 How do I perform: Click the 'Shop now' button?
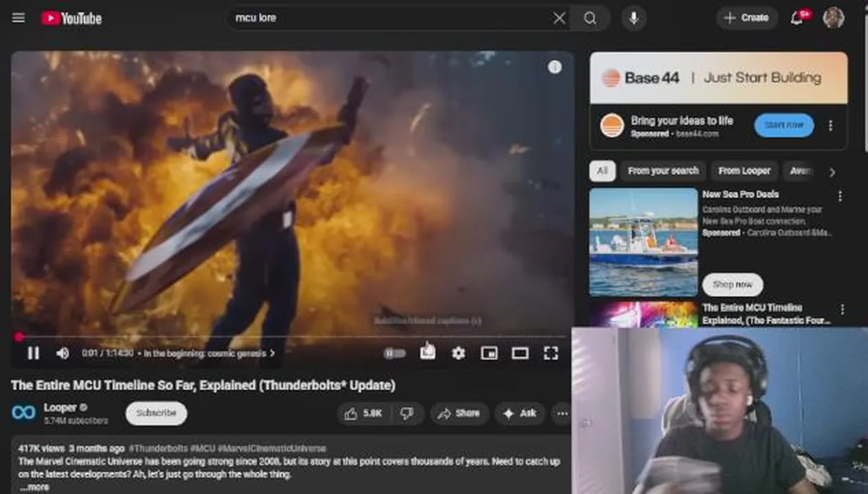[732, 285]
